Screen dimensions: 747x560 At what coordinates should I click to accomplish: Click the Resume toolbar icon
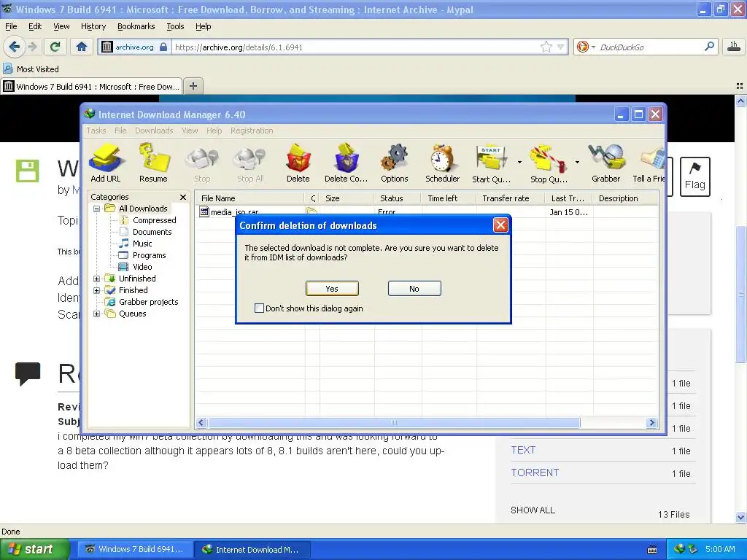coord(153,163)
